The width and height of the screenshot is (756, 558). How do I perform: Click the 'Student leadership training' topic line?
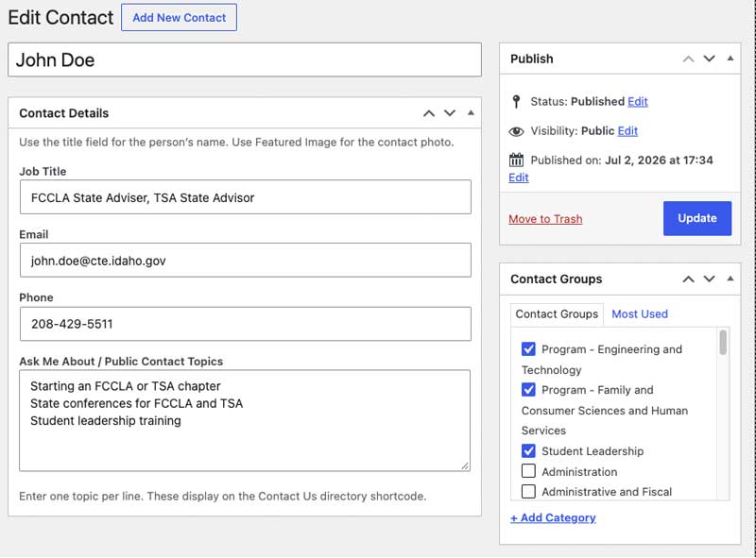[106, 421]
